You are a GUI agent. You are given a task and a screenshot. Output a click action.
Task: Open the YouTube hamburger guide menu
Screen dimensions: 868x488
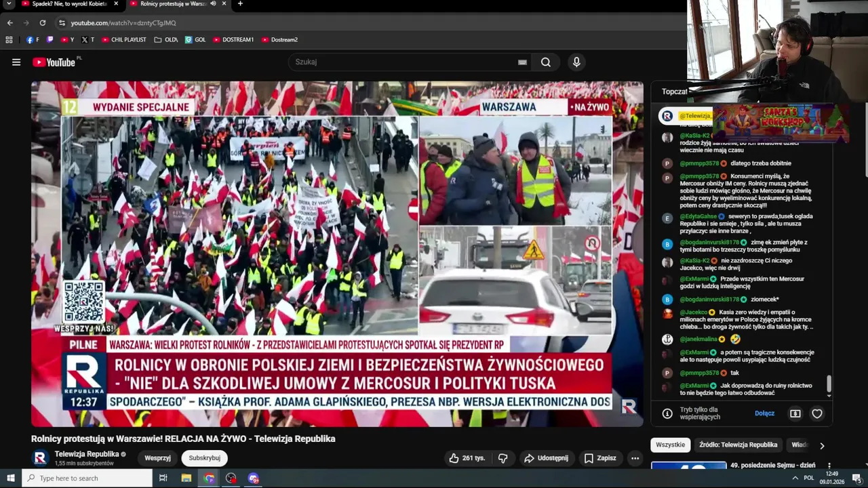(16, 62)
